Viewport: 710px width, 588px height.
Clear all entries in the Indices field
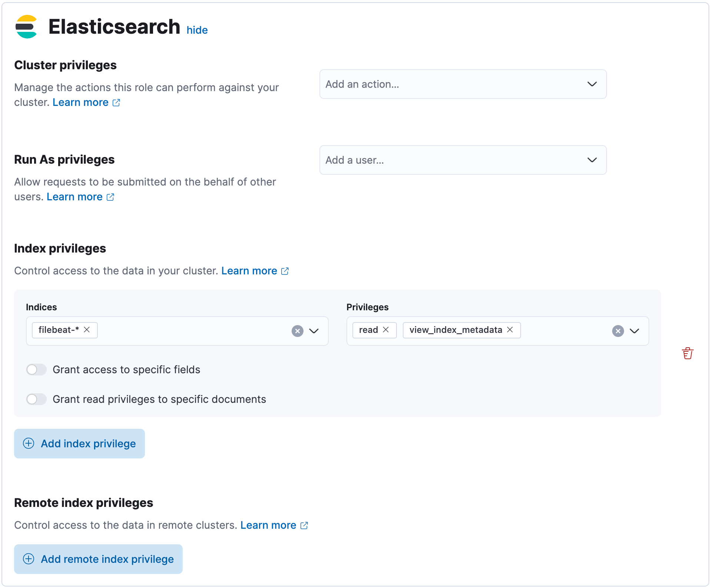[x=297, y=331]
